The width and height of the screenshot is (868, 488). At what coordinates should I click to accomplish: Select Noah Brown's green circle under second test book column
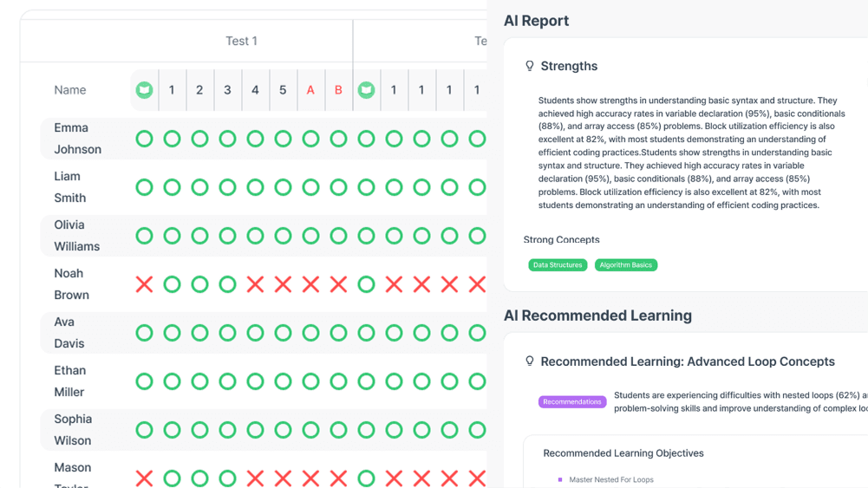[366, 284]
